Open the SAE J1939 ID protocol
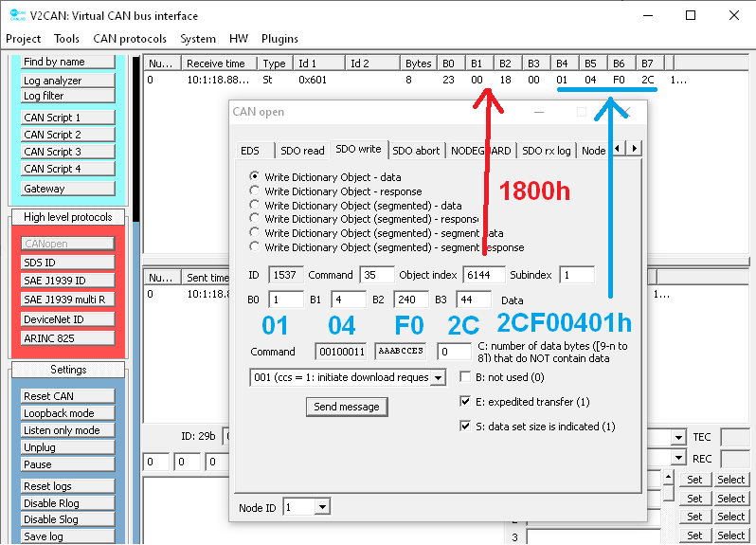The width and height of the screenshot is (756, 545). (67, 281)
